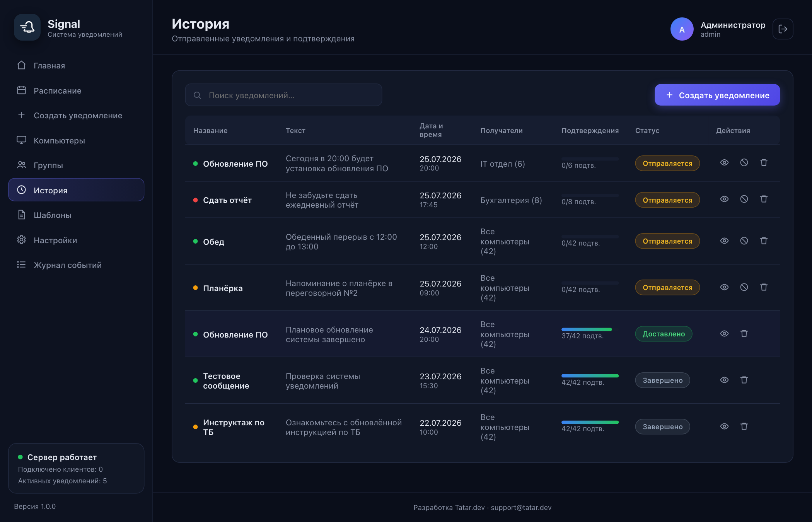The image size is (812, 522).
Task: View details of Сдать отчёт via eye icon
Action: [724, 199]
